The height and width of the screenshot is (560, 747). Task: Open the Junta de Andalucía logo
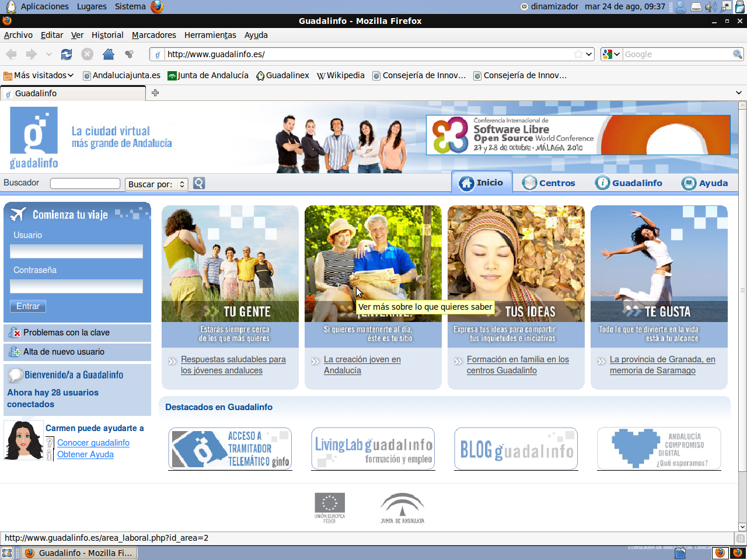pos(402,508)
